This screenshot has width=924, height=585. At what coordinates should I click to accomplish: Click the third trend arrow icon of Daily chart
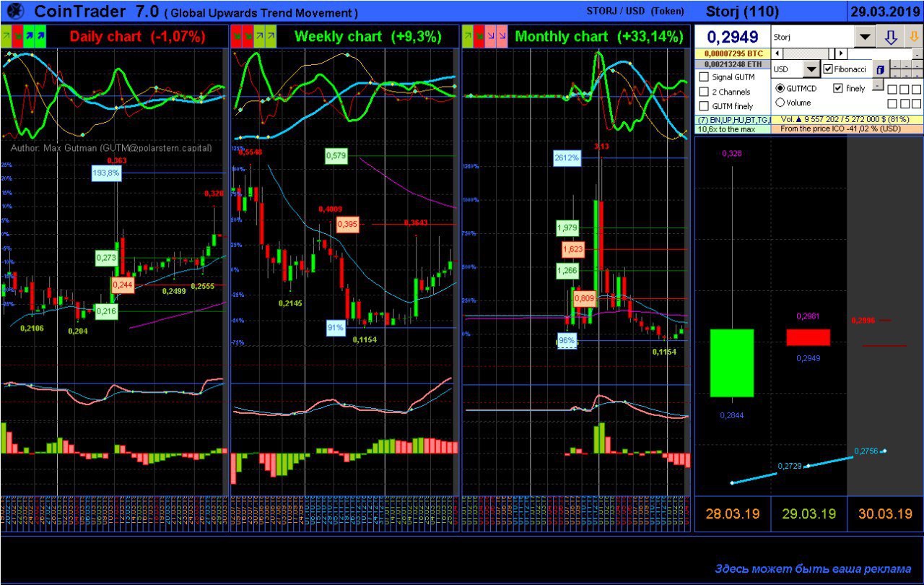[x=29, y=37]
